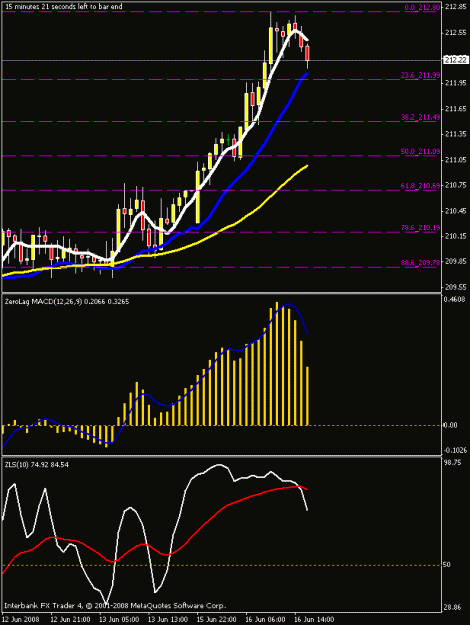The image size is (470, 625).
Task: Click the 13 Jun 13:00 time label
Action: tap(168, 620)
